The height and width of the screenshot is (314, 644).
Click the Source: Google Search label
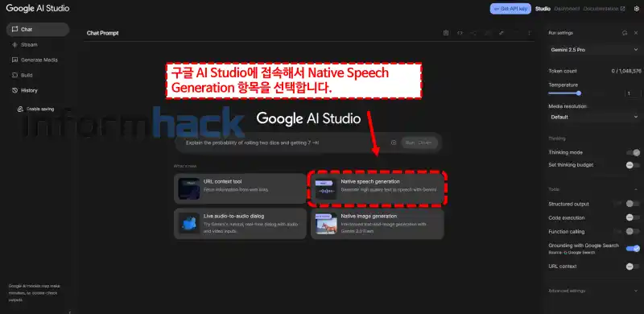(x=572, y=252)
